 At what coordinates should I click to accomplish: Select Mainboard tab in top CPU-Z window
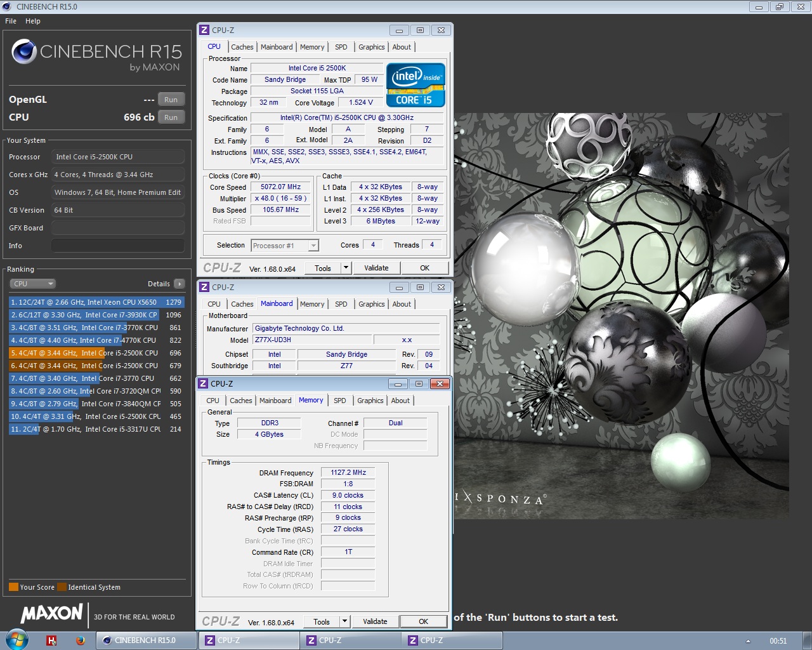[277, 47]
